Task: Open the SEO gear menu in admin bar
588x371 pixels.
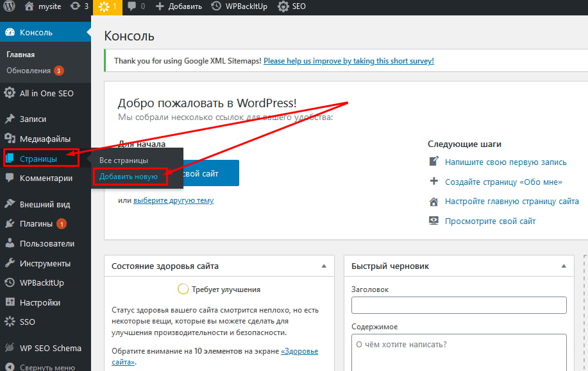Action: coord(292,7)
